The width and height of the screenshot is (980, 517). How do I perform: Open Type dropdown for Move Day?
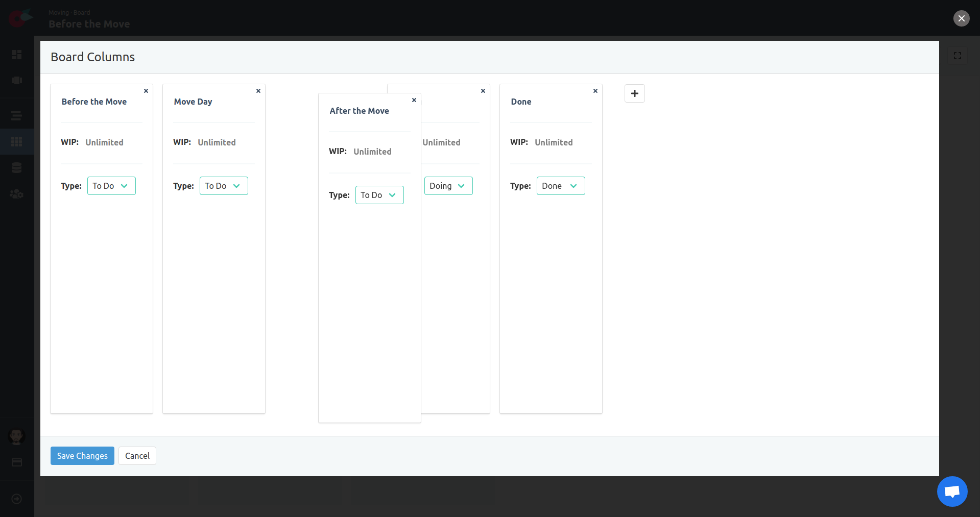224,186
